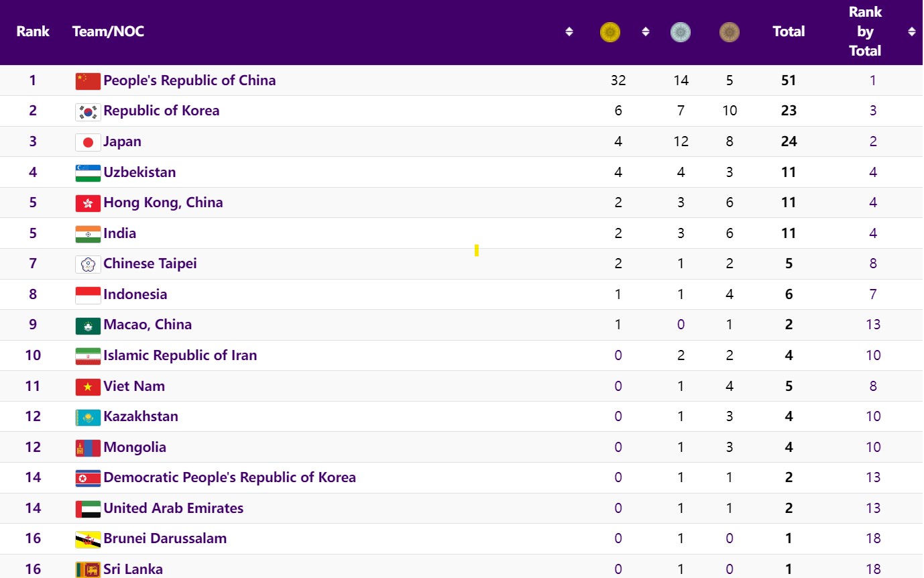The image size is (924, 578).
Task: Click China's gold count 32
Action: pos(618,80)
